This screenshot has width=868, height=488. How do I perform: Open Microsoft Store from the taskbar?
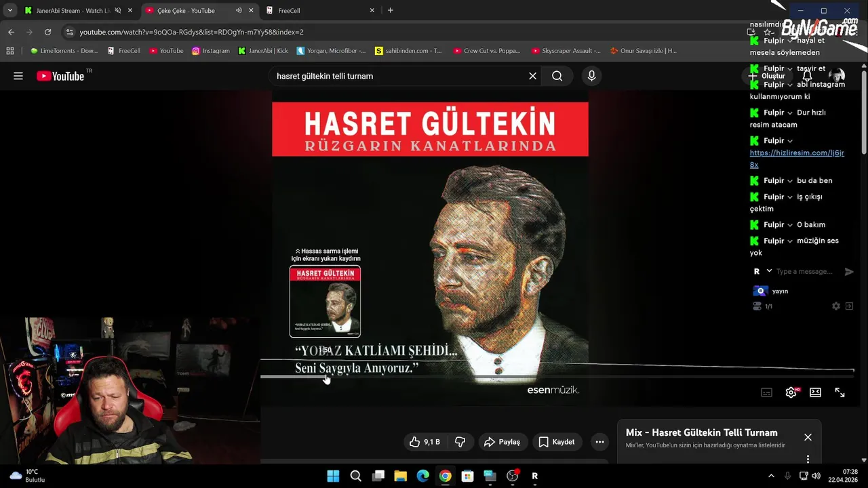point(467,476)
